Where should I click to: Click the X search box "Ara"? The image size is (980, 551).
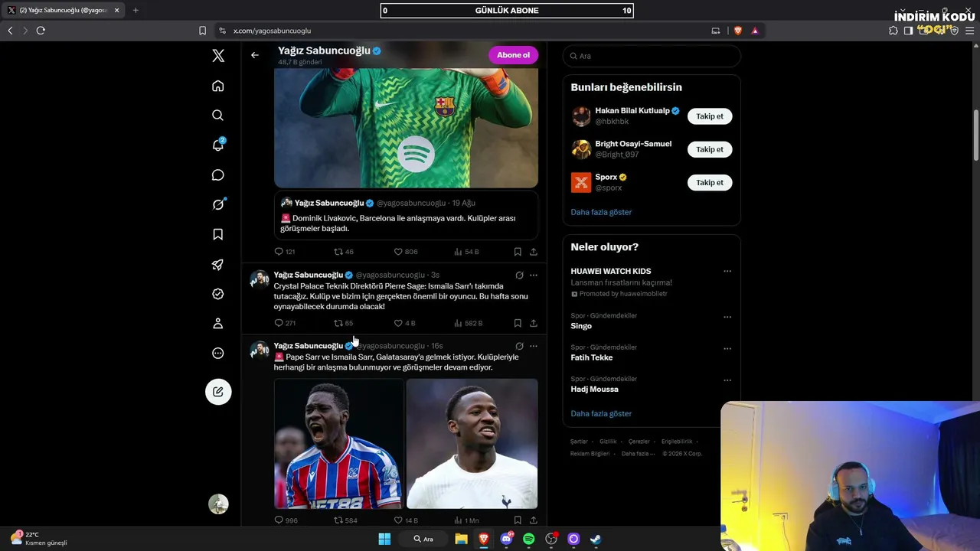[x=652, y=56]
